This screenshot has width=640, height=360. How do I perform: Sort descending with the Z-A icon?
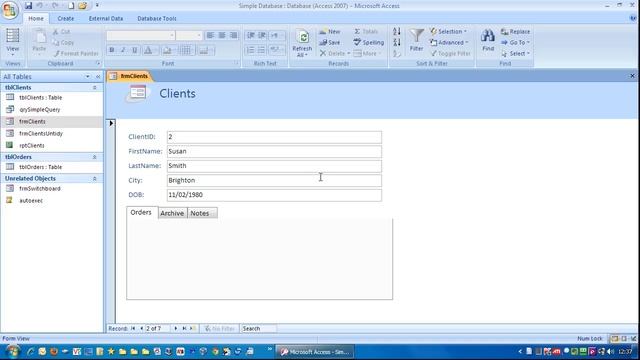pos(397,42)
